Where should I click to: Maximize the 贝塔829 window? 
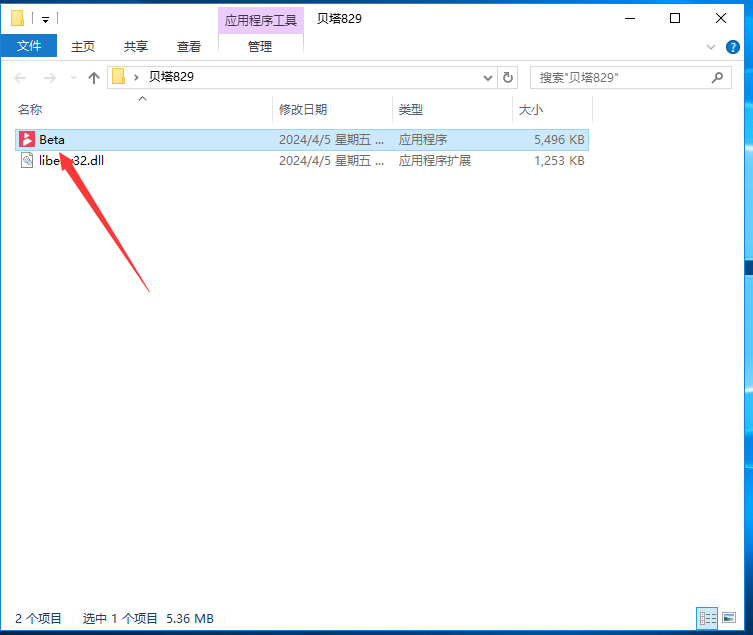[x=675, y=18]
